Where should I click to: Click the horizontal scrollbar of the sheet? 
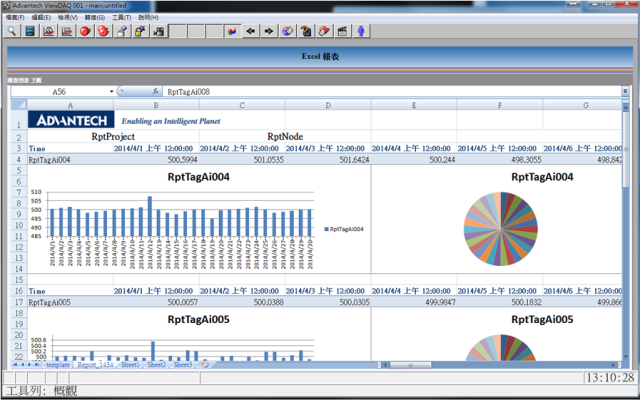pyautogui.click(x=400, y=366)
